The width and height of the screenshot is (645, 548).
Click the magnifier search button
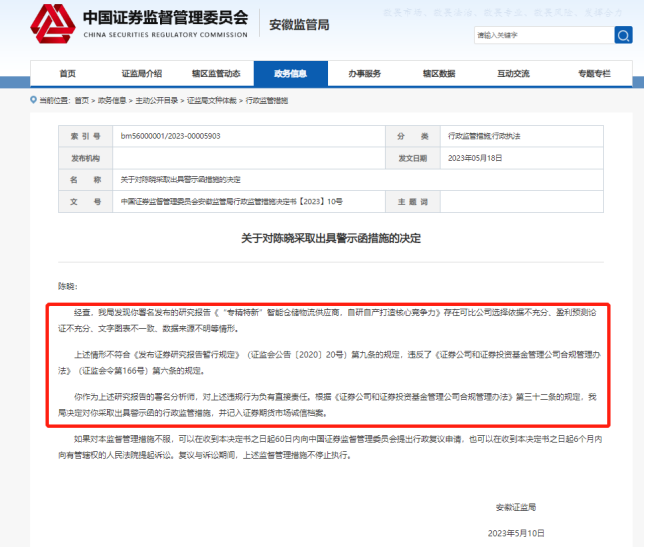point(623,35)
